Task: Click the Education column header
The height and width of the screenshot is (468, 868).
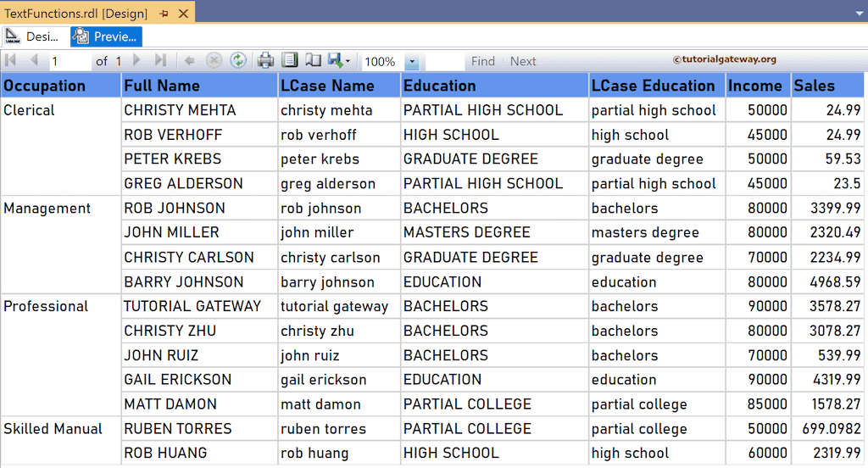Action: coord(494,86)
